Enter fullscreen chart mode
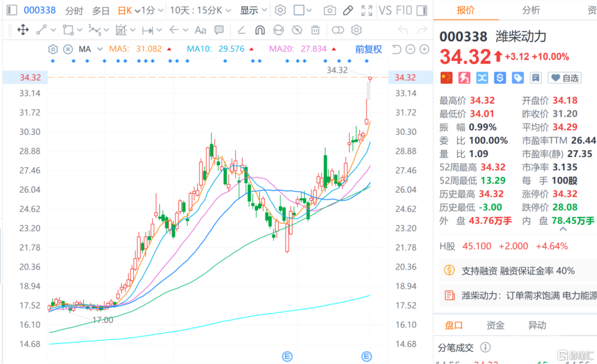597x364 pixels. 367,11
